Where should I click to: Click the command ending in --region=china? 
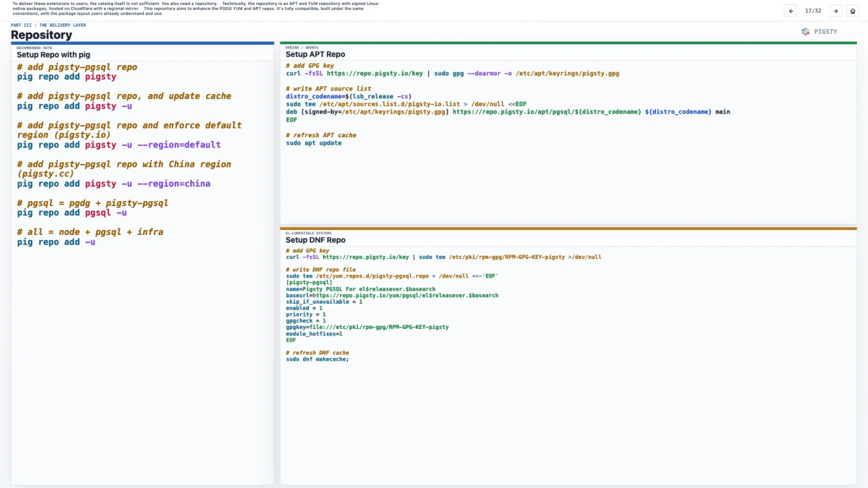pyautogui.click(x=114, y=184)
